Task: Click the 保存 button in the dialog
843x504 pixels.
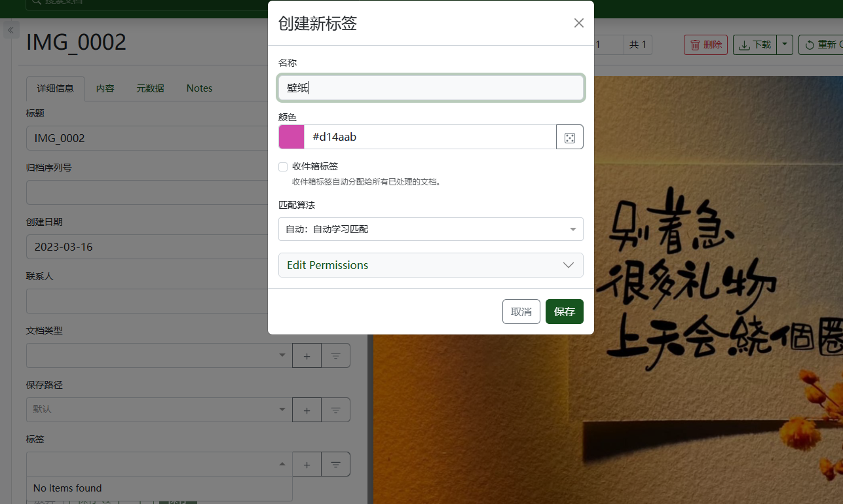Action: pos(565,312)
